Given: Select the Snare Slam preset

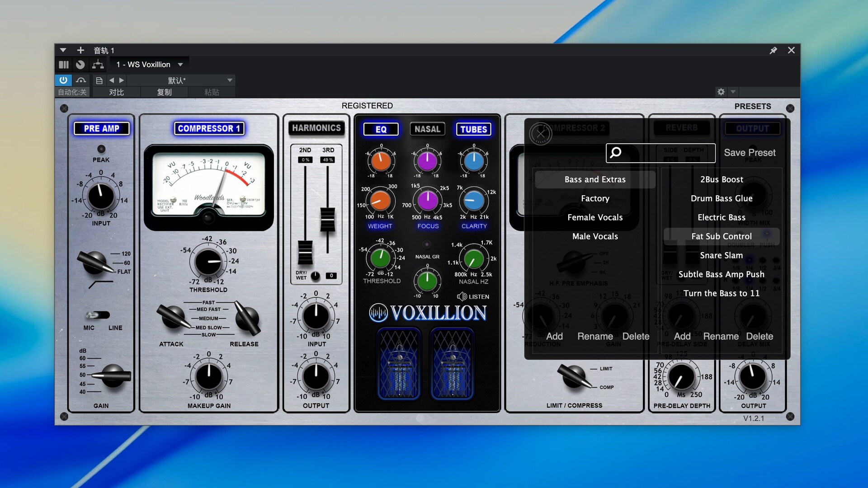Looking at the screenshot, I should click(721, 255).
